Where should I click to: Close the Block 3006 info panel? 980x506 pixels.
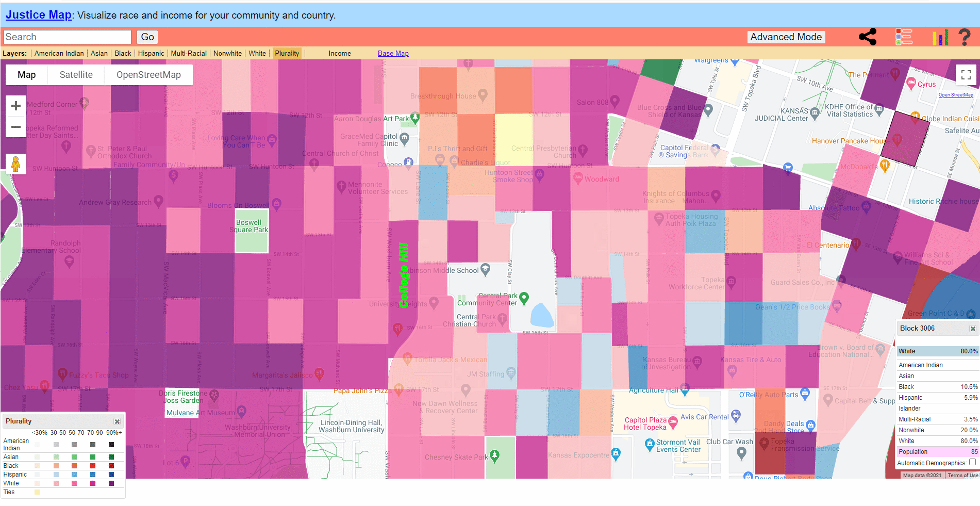[x=972, y=329]
